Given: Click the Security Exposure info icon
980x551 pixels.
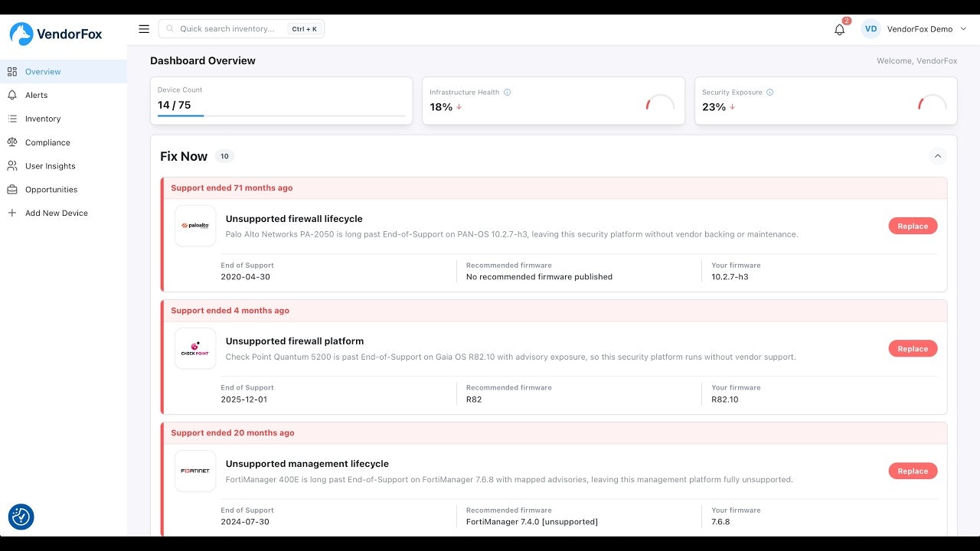Looking at the screenshot, I should pos(770,93).
